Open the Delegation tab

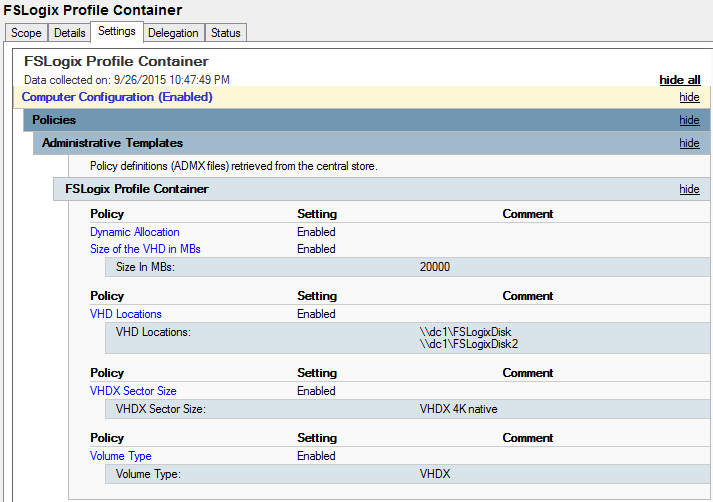point(173,33)
